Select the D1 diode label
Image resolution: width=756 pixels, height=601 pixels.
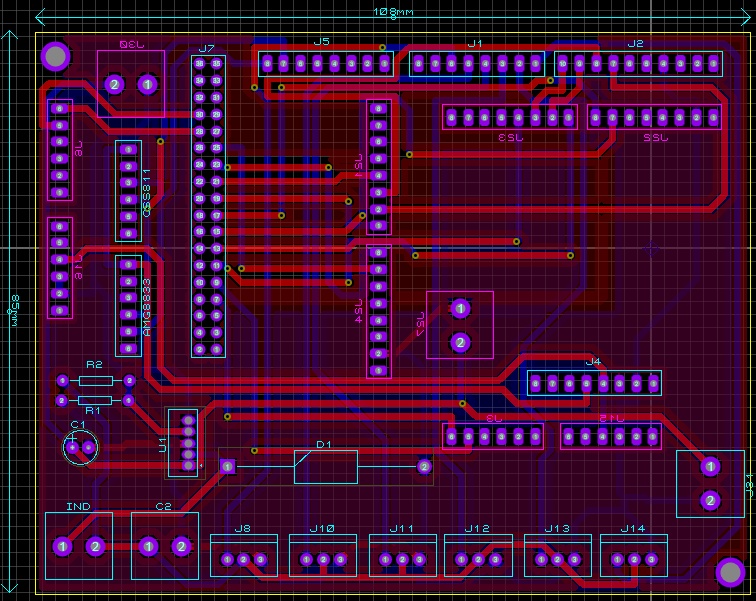point(324,444)
